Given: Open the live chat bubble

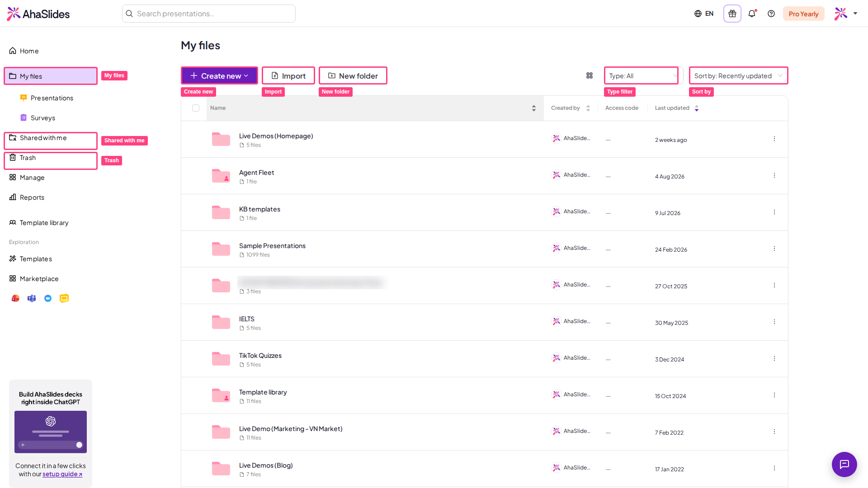Looking at the screenshot, I should [844, 464].
